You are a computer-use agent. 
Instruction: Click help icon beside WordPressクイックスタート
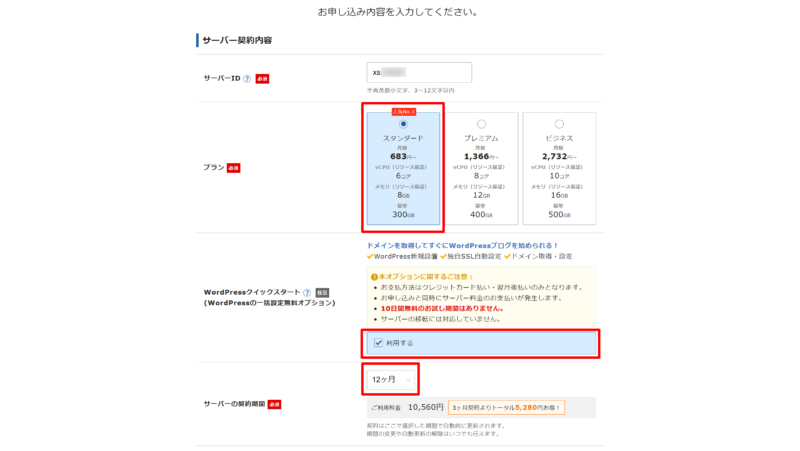coord(307,292)
